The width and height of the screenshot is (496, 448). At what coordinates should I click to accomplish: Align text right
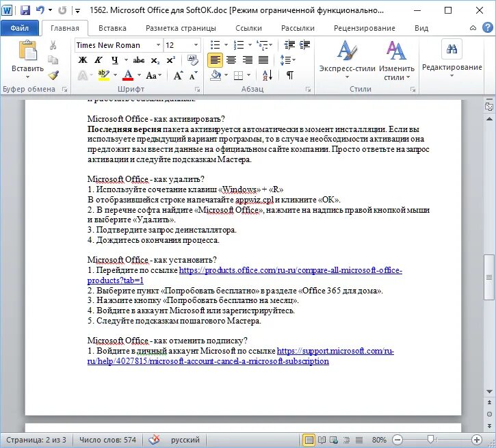(248, 60)
